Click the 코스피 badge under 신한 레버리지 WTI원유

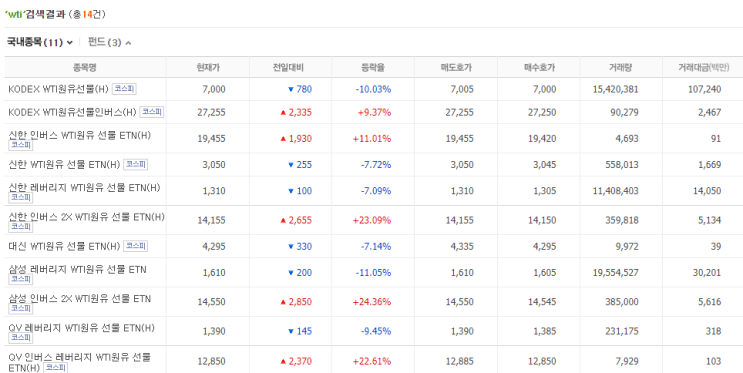[21, 197]
